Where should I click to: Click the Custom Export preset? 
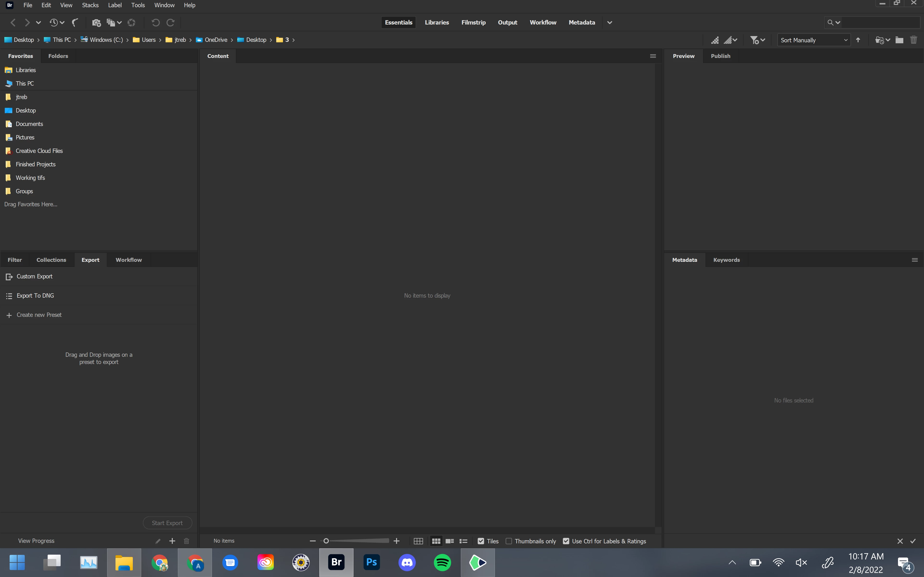pyautogui.click(x=34, y=276)
